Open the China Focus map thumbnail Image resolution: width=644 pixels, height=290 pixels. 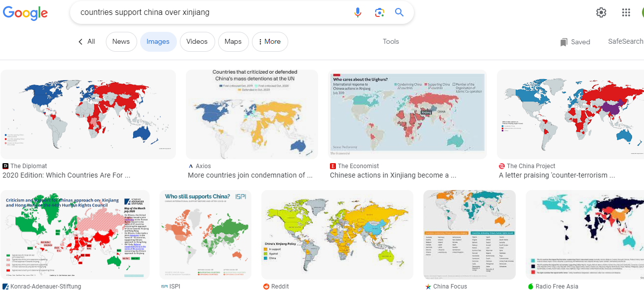pyautogui.click(x=470, y=235)
